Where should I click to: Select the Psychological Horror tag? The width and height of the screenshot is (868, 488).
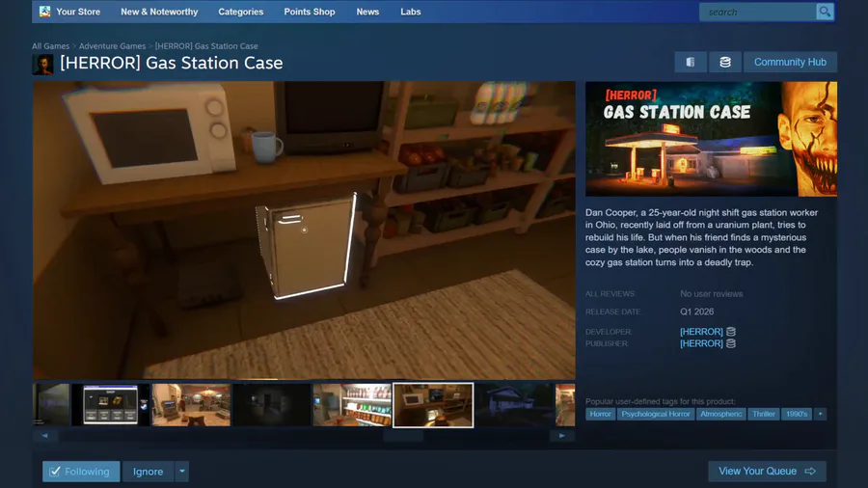click(656, 414)
